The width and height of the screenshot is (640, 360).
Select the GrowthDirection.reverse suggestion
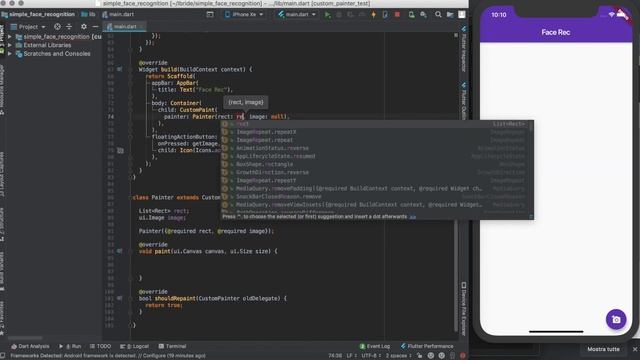(376, 172)
